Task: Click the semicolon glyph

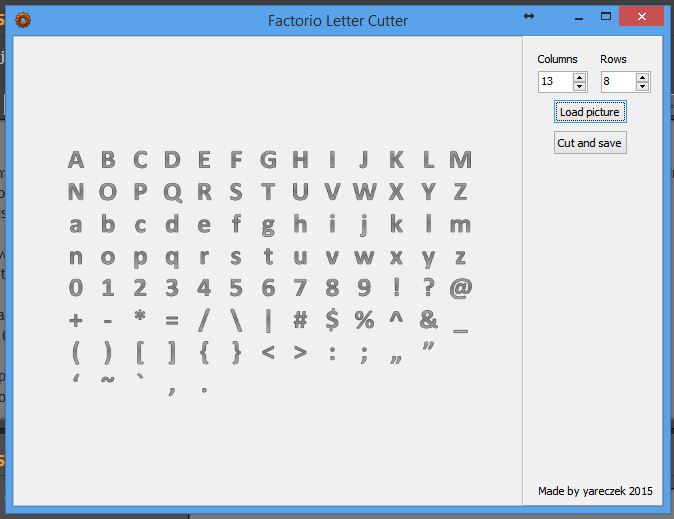Action: click(364, 355)
